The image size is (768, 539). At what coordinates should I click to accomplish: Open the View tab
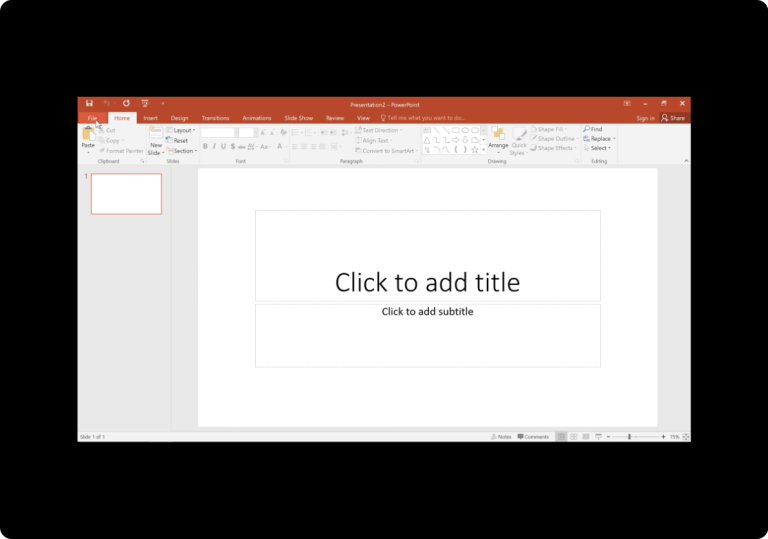pyautogui.click(x=363, y=118)
